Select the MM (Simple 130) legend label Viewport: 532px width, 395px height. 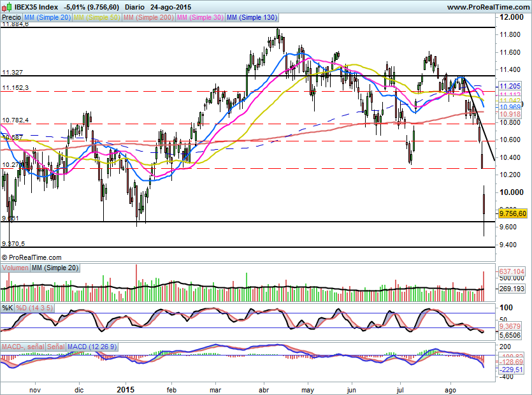[252, 17]
